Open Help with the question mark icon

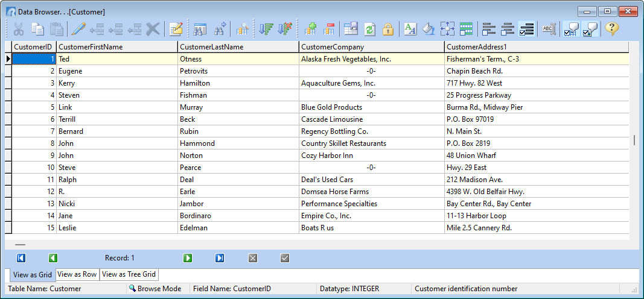(612, 29)
